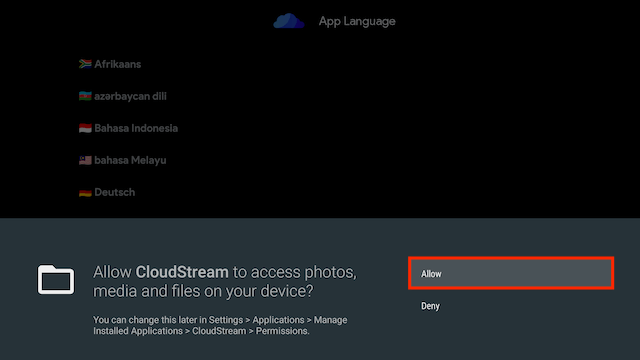
Task: Allow CloudStream storage access
Action: pos(511,273)
